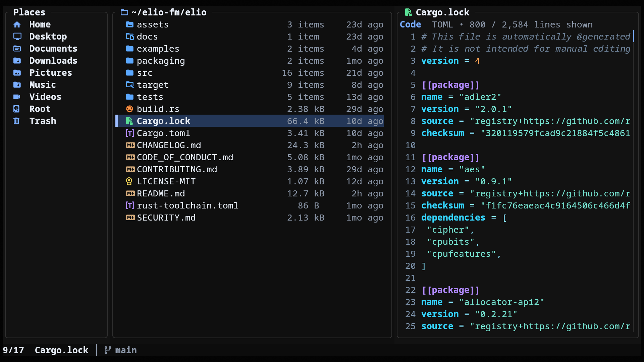Click the Cargo.toml TOML file icon
The image size is (644, 362).
click(x=130, y=133)
